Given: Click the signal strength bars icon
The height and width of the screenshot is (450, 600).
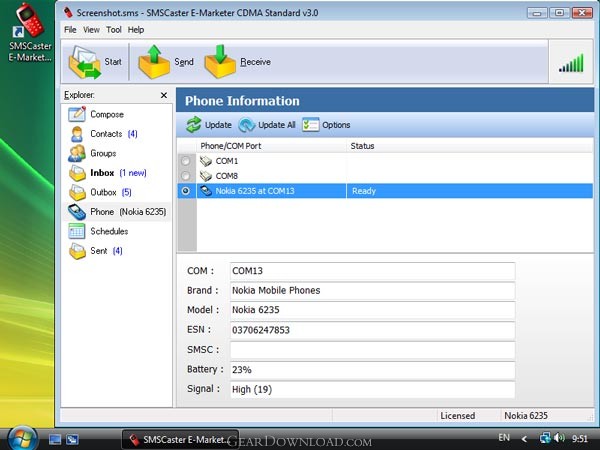Looking at the screenshot, I should (x=571, y=63).
